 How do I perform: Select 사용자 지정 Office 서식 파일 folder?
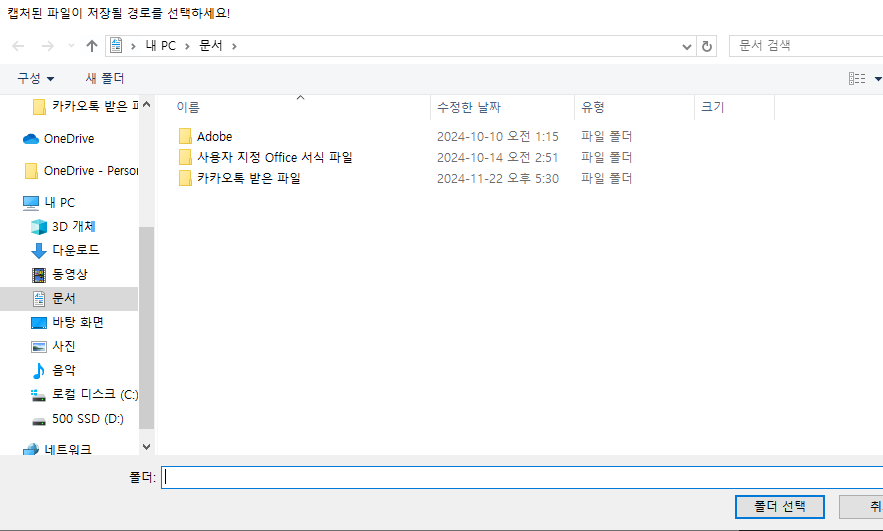pos(275,157)
